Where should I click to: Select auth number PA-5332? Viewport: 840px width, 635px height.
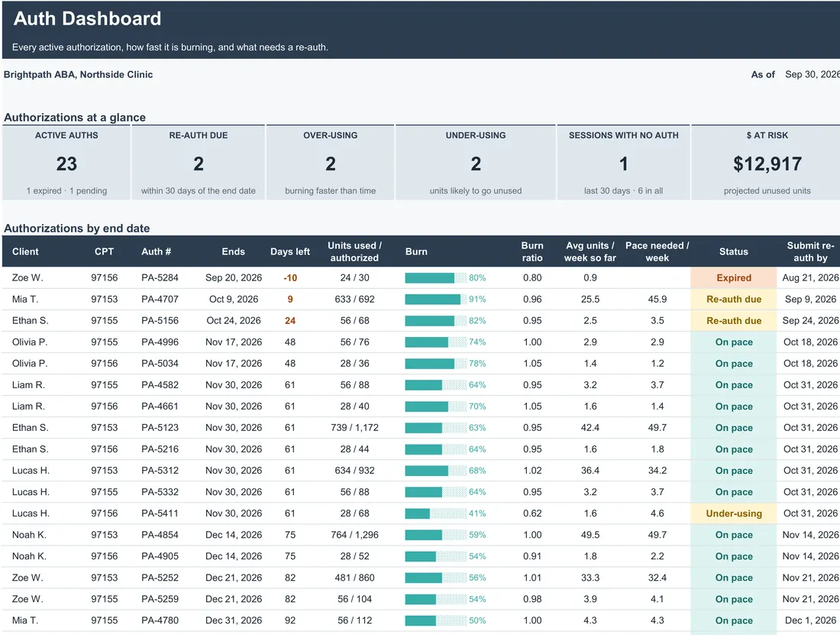pyautogui.click(x=160, y=492)
